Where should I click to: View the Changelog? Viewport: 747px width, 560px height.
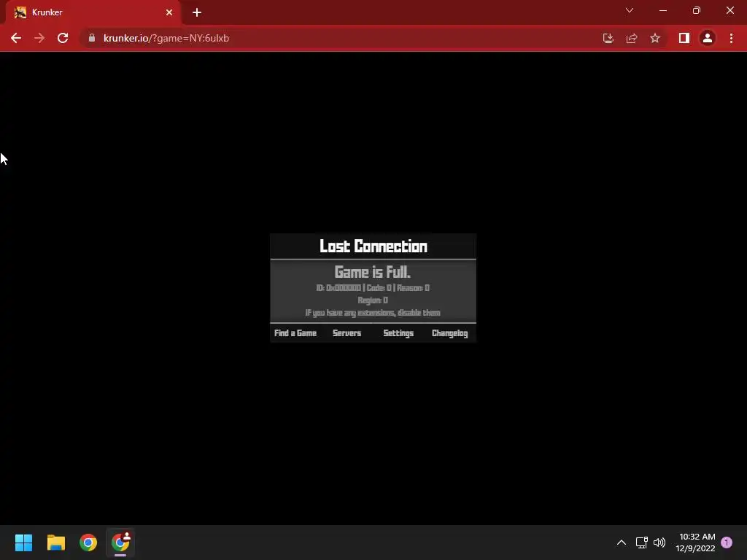449,333
